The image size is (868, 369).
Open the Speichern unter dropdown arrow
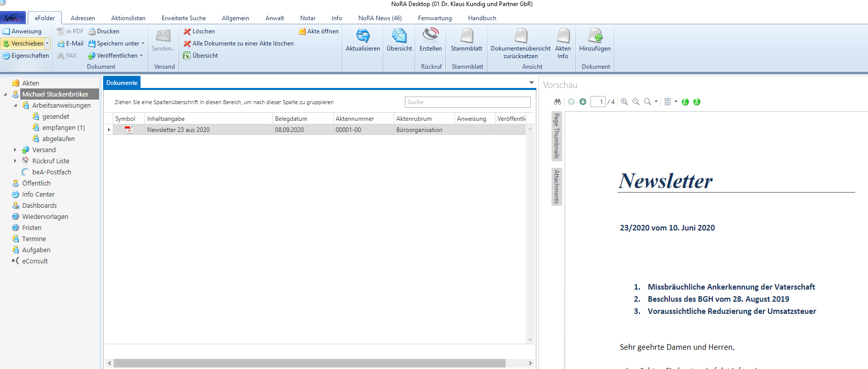tap(143, 43)
